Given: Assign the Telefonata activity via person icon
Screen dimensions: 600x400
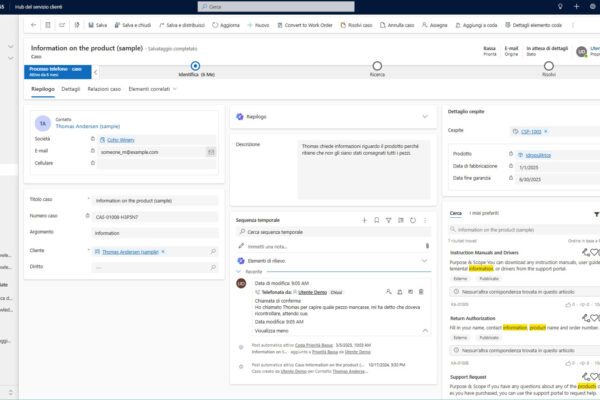Looking at the screenshot, I should tap(389, 292).
